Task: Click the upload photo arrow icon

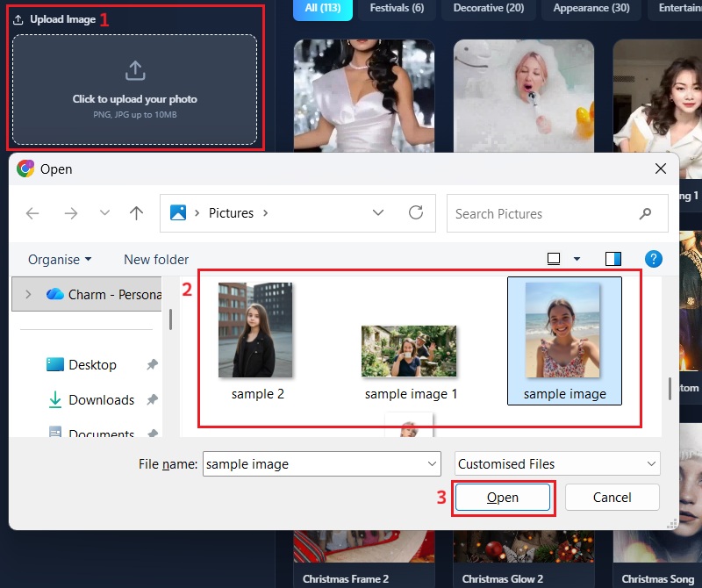Action: point(135,70)
